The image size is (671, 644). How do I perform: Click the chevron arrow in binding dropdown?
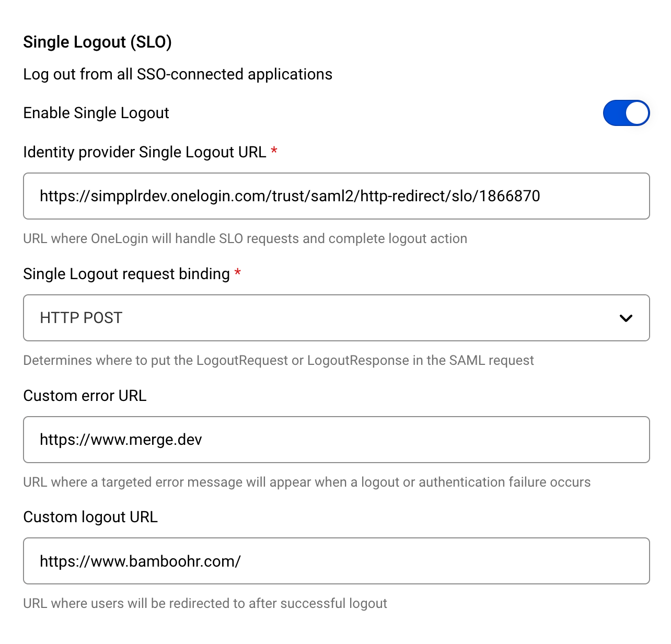point(626,318)
